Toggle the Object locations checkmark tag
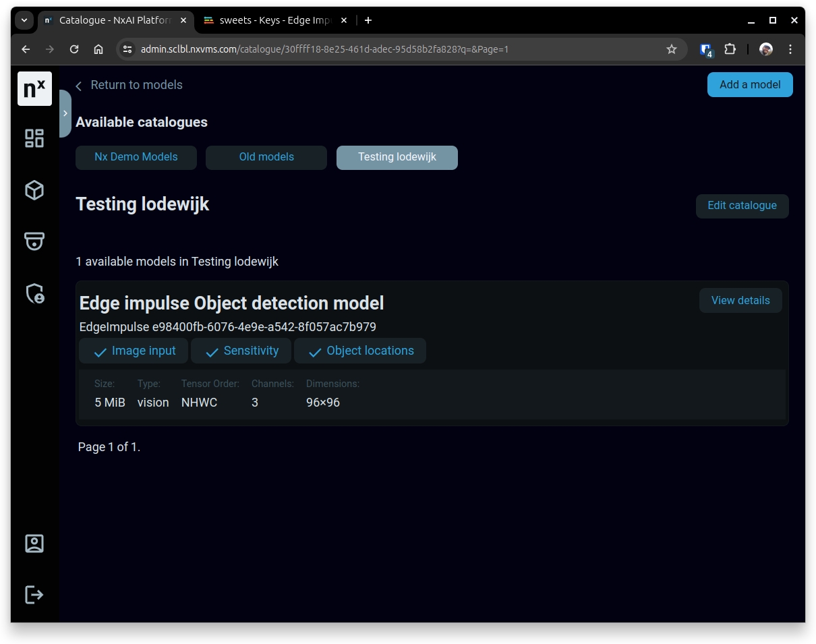 coord(360,351)
